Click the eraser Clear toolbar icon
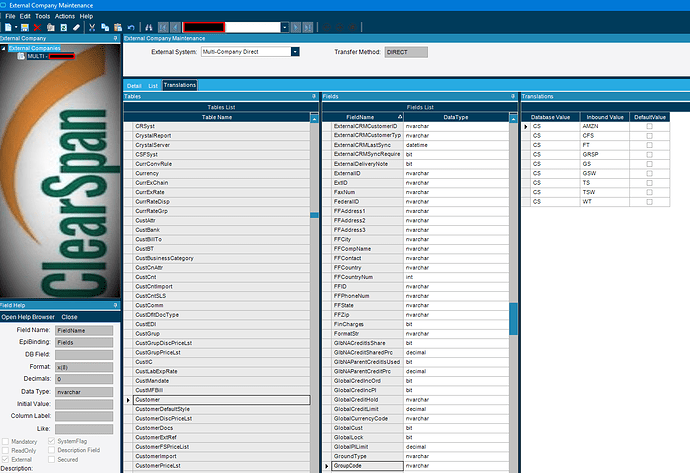Viewport: 690px width, 473px height. [x=77, y=27]
